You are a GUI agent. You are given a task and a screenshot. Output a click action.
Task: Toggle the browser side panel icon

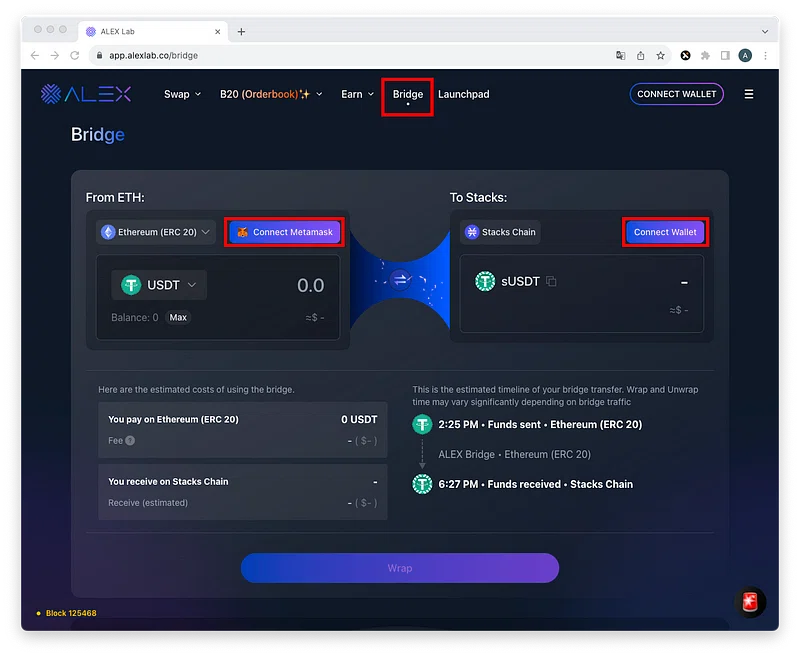(x=725, y=55)
